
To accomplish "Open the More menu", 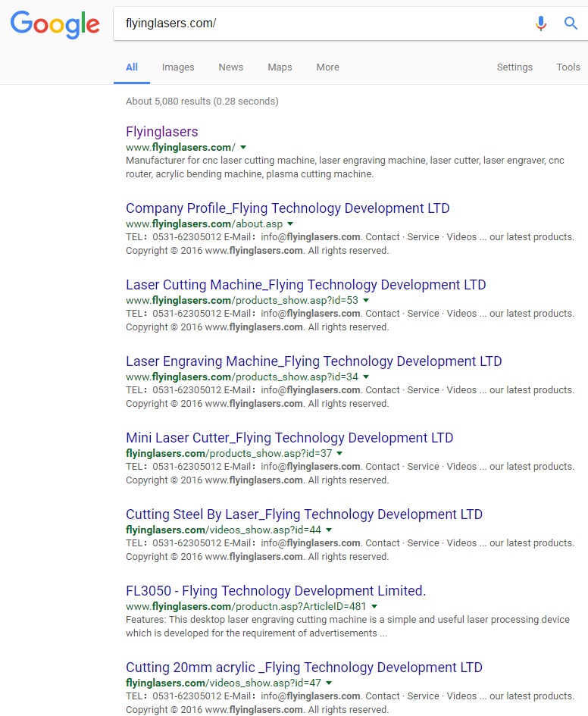I will pos(328,67).
